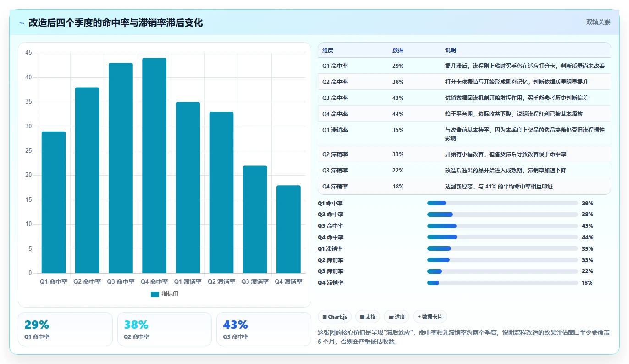Click the 44% value in the table

398,114
